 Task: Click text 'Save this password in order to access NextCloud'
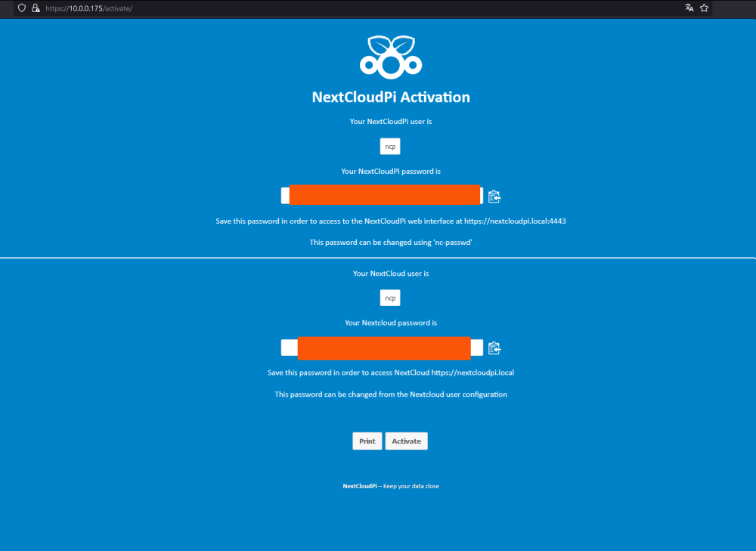[391, 373]
